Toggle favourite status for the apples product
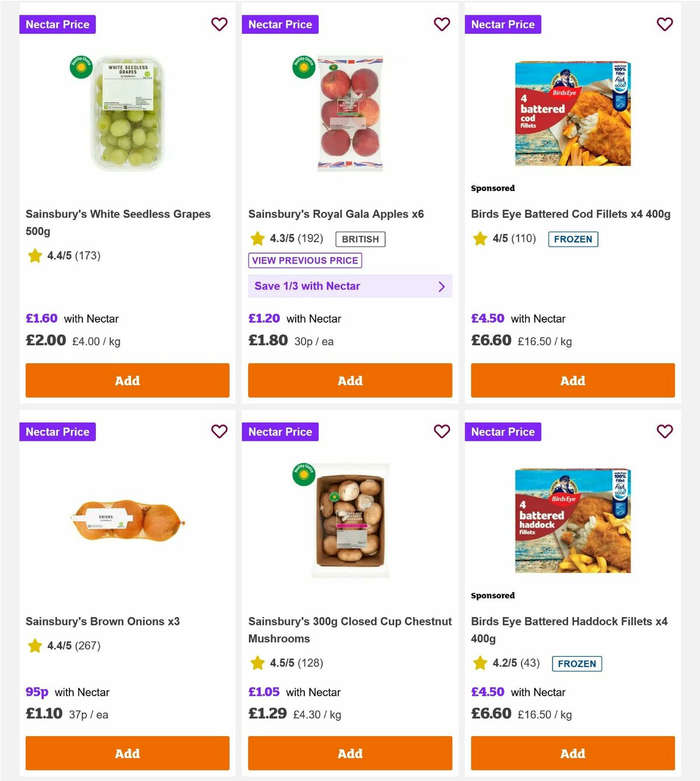This screenshot has width=700, height=781. (442, 24)
